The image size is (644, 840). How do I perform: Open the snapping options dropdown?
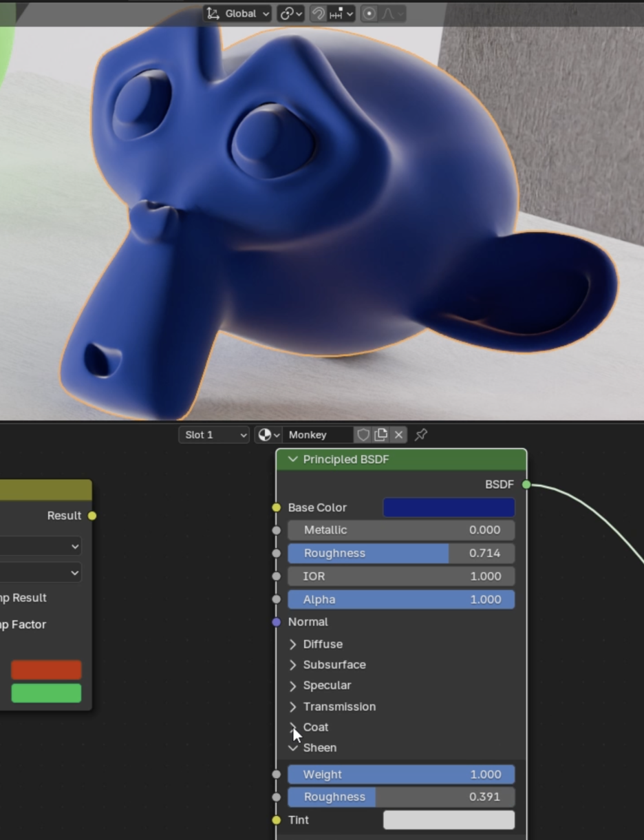pos(341,14)
